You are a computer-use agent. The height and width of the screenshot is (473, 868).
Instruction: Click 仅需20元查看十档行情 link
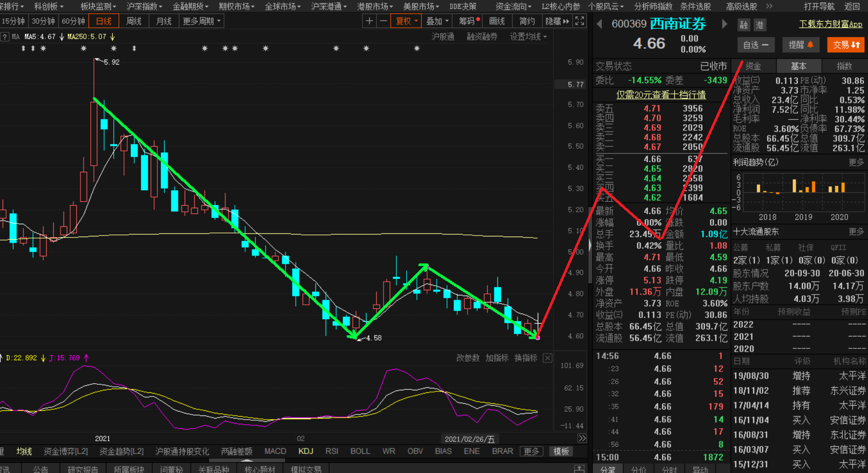coord(661,95)
